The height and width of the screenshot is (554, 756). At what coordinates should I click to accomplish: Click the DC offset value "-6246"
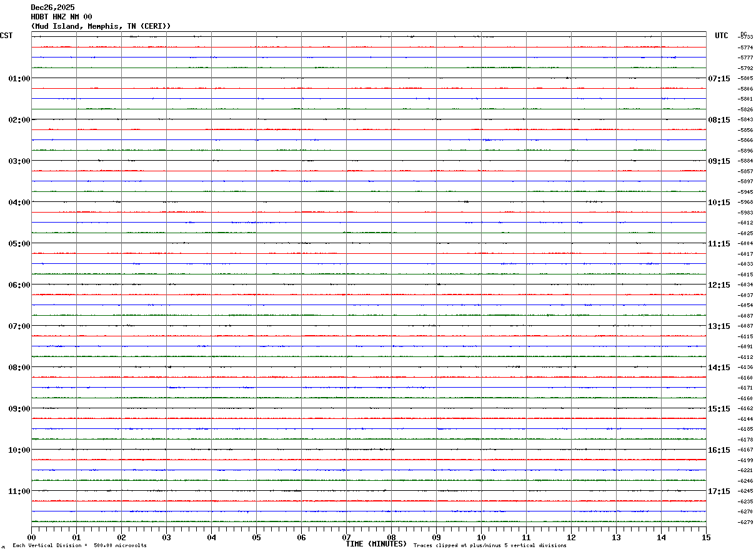pyautogui.click(x=745, y=481)
